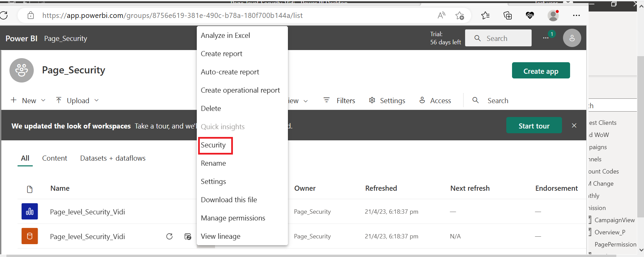Close the workspace update banner

pos(574,125)
